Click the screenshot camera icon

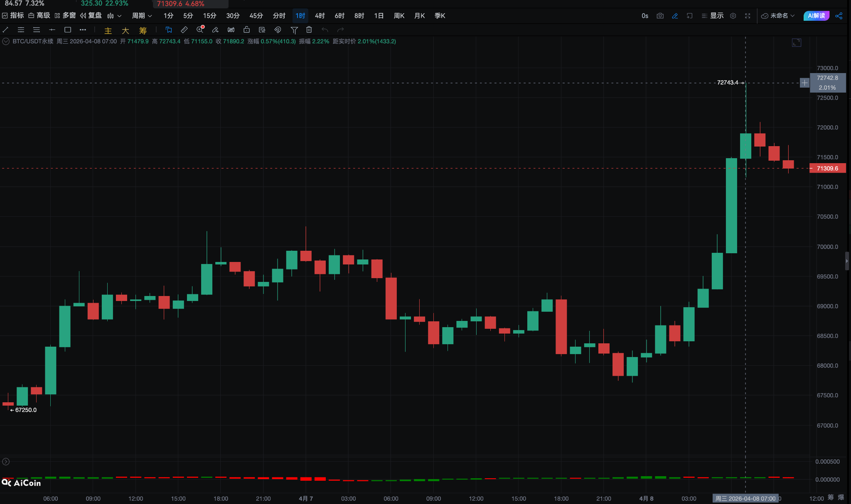click(x=660, y=16)
